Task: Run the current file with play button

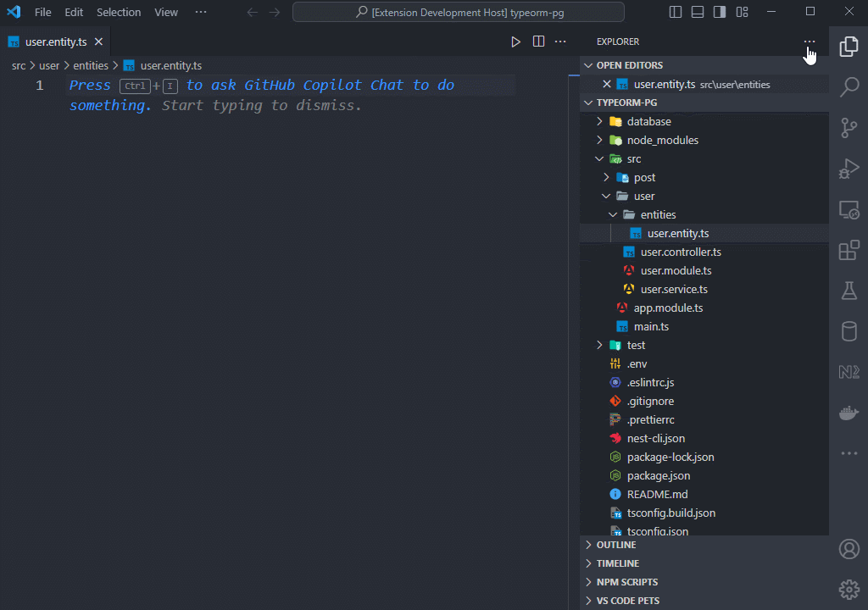Action: [515, 42]
